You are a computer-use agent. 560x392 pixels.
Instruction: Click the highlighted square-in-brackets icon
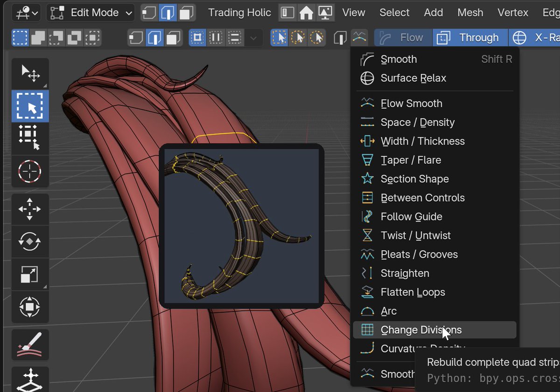click(x=198, y=37)
